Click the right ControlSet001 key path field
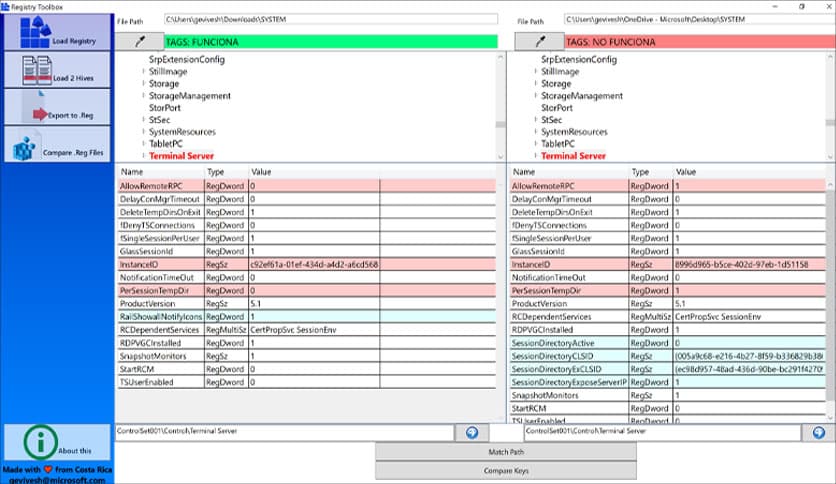 coord(663,433)
